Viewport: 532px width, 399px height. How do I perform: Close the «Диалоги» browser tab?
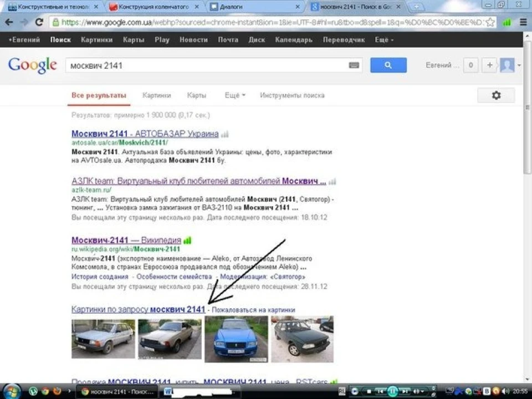[x=298, y=7]
